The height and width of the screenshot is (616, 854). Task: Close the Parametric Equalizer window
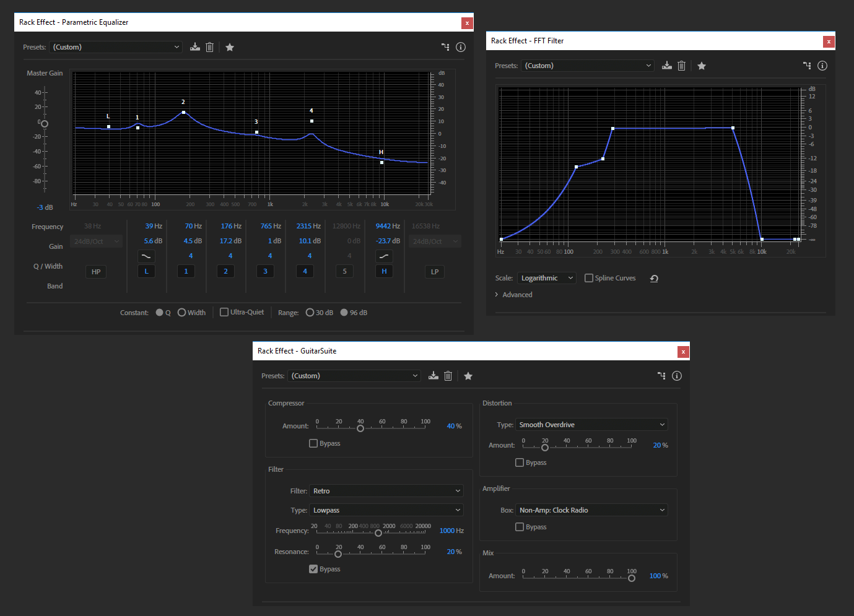467,23
